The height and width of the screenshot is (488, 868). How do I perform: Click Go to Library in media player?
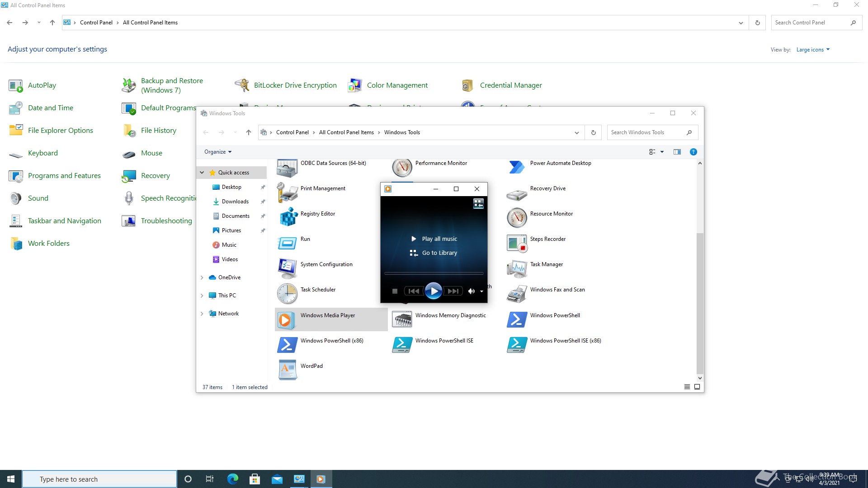434,253
